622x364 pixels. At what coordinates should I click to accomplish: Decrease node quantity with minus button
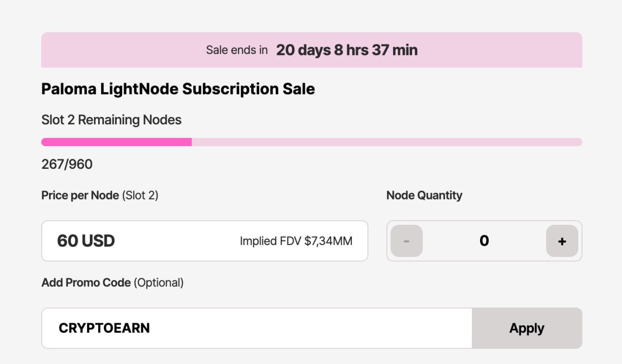(x=407, y=241)
